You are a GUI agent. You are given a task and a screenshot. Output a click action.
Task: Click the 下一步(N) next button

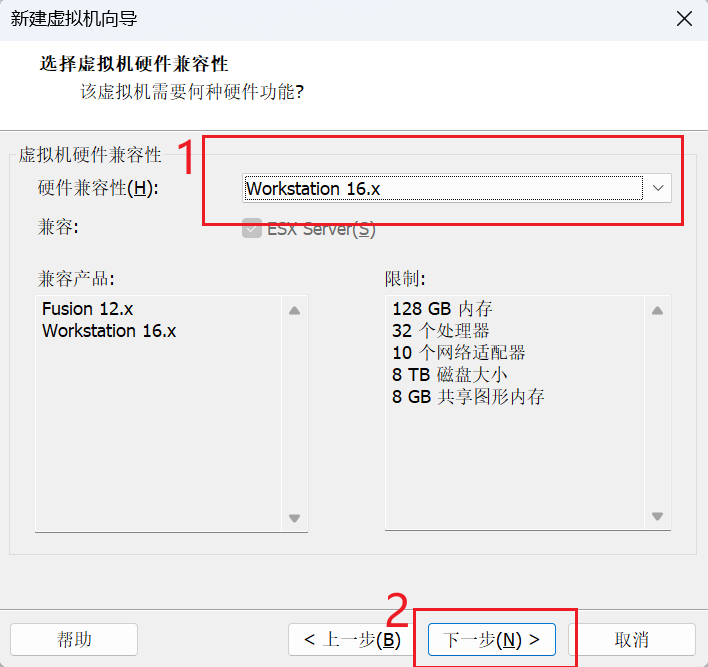492,639
